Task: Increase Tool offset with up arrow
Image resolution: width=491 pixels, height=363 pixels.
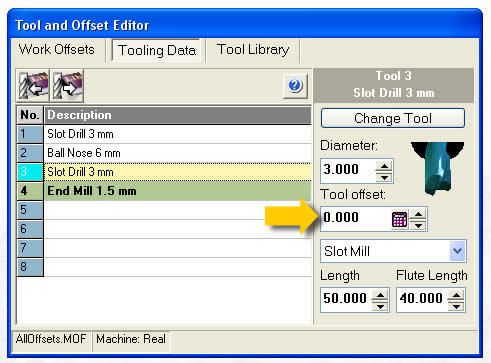Action: click(x=418, y=214)
